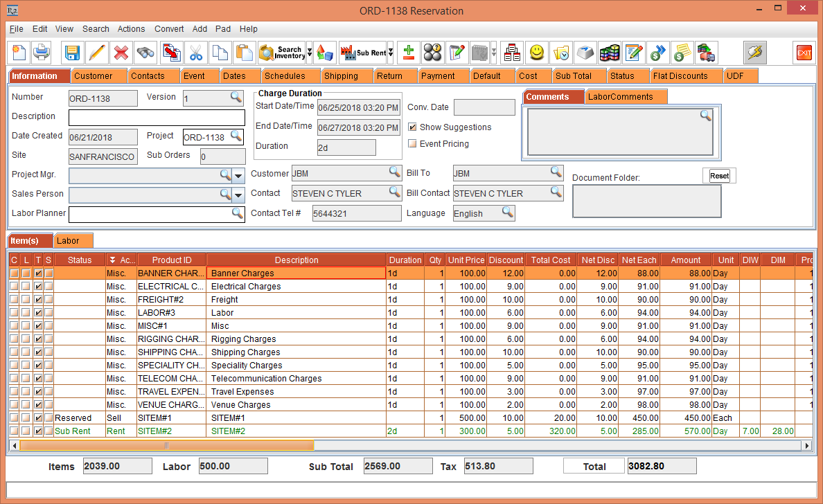The height and width of the screenshot is (504, 823).
Task: Enable the Event Pricing checkbox
Action: point(412,144)
